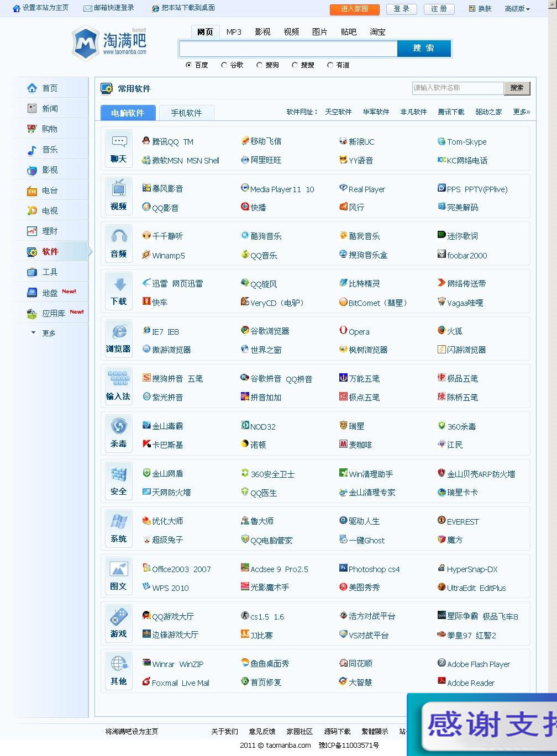This screenshot has width=557, height=756.
Task: Open 更多» software sites link
Action: [x=521, y=112]
